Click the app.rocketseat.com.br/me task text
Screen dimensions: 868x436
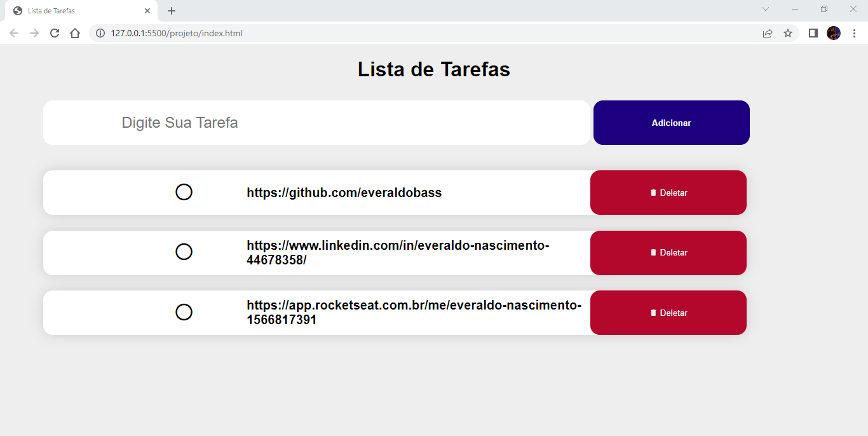[414, 312]
